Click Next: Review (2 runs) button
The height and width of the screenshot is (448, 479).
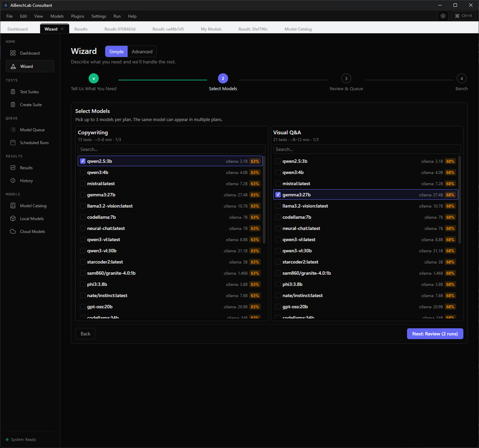point(435,334)
